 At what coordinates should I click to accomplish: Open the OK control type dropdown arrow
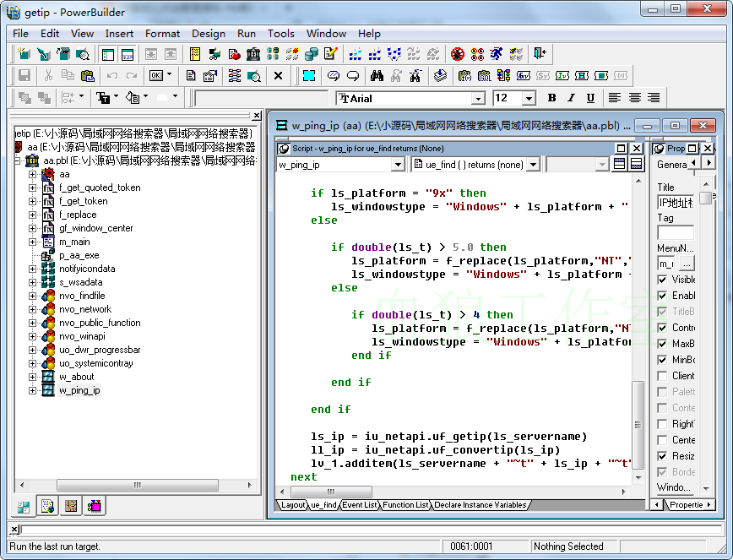[x=169, y=75]
